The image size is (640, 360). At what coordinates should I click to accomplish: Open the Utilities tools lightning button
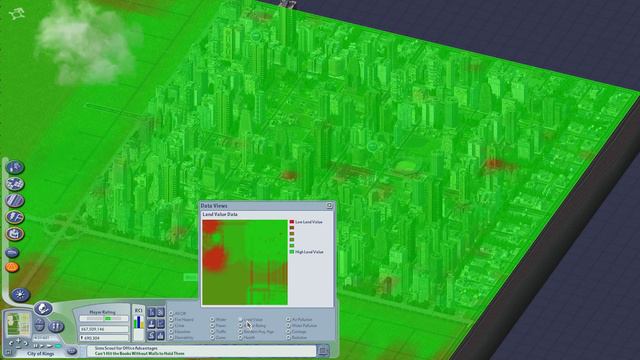15,217
